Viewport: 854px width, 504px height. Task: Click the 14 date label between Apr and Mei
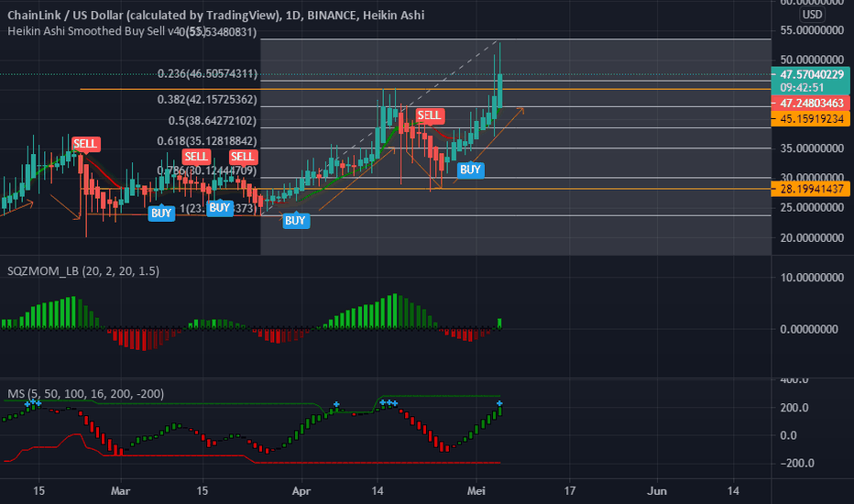pos(378,491)
